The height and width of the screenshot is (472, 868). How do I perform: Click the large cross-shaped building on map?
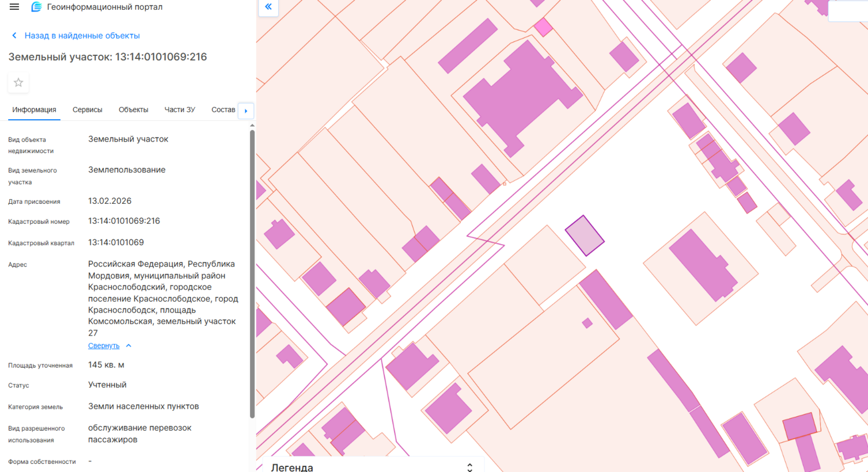click(518, 95)
